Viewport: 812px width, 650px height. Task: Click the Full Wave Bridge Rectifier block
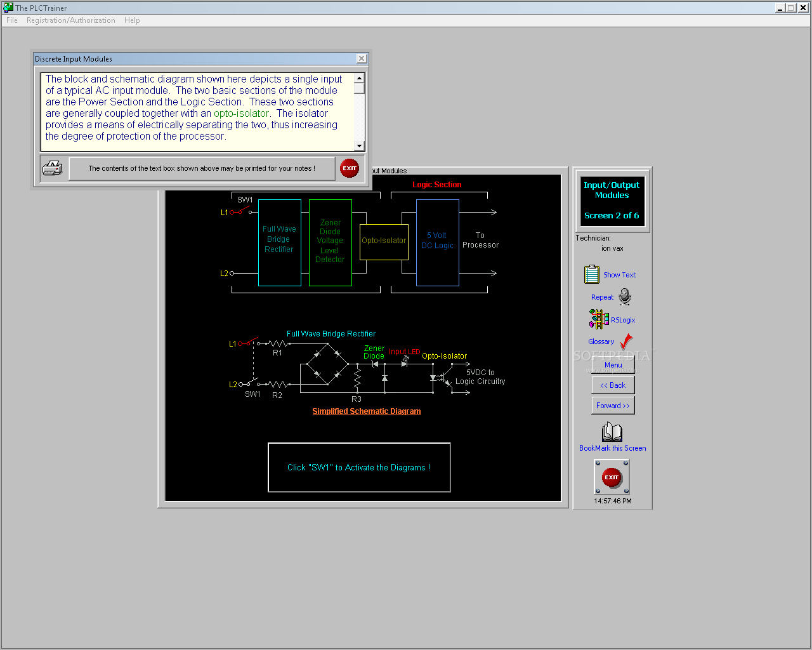(280, 242)
